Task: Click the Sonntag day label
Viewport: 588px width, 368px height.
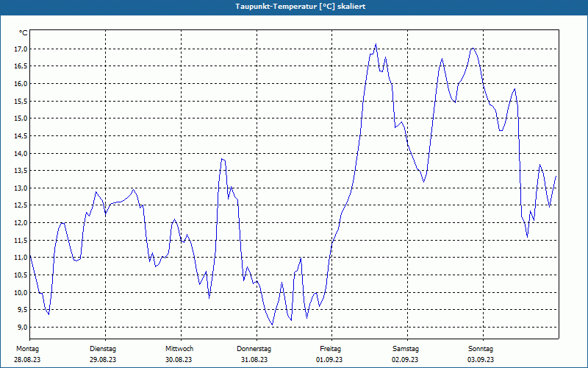Action: [x=481, y=349]
